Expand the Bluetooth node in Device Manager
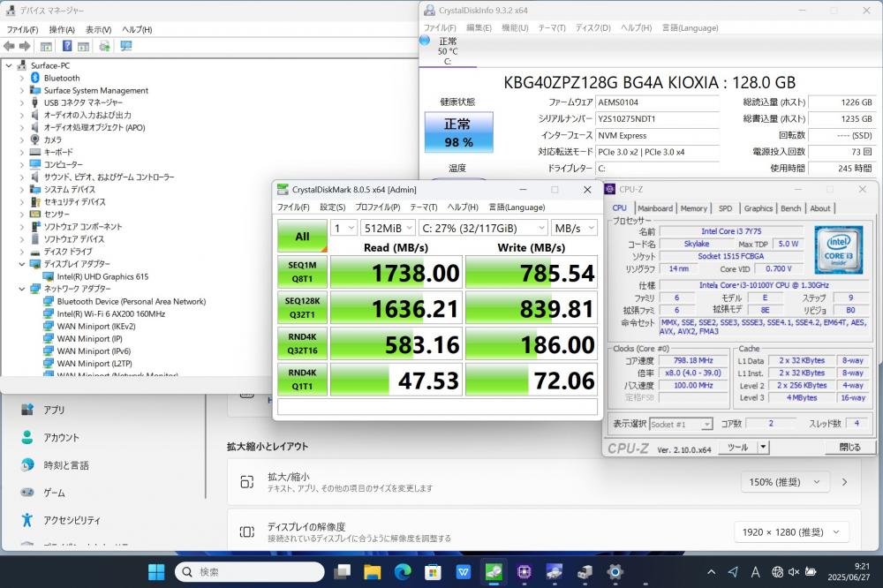Screen dimensions: 883x588 point(22,78)
